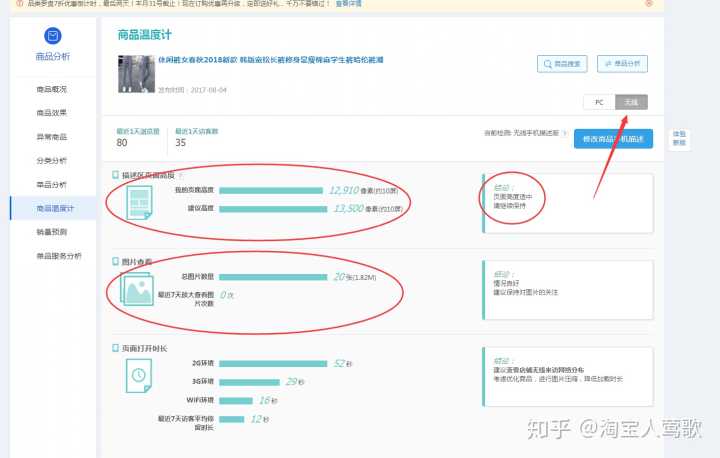Open 商品概况 in the sidebar

click(x=52, y=89)
